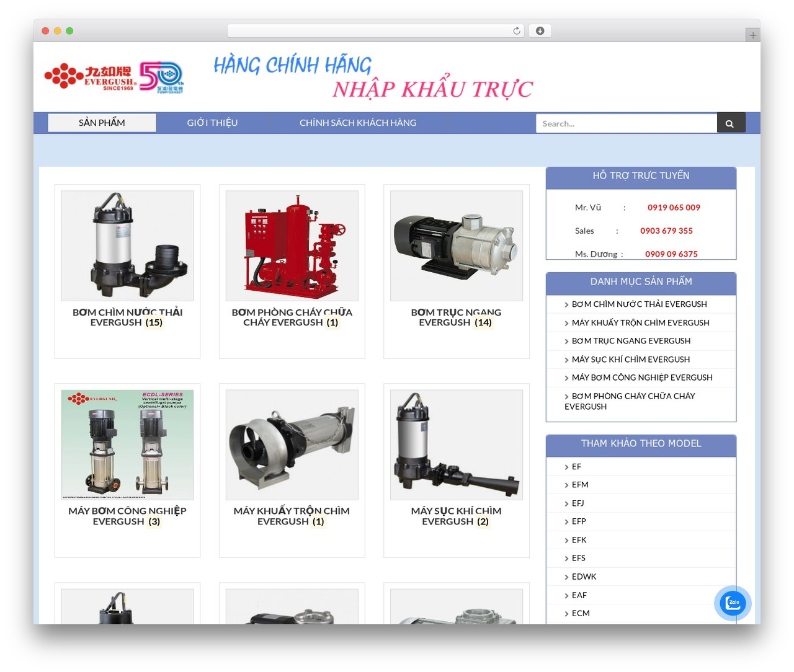
Task: Select sidebar BƠM CHÌM NƯỚC THẢI EVERGUSH category
Action: 640,304
